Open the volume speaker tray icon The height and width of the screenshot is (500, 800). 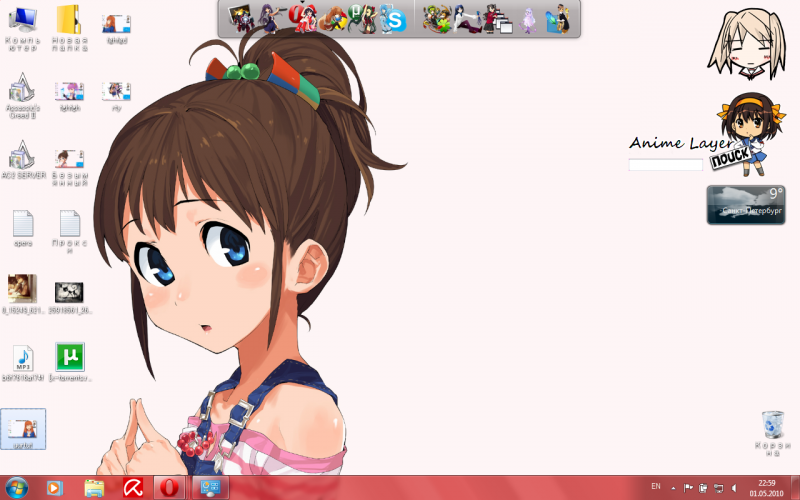pos(734,488)
